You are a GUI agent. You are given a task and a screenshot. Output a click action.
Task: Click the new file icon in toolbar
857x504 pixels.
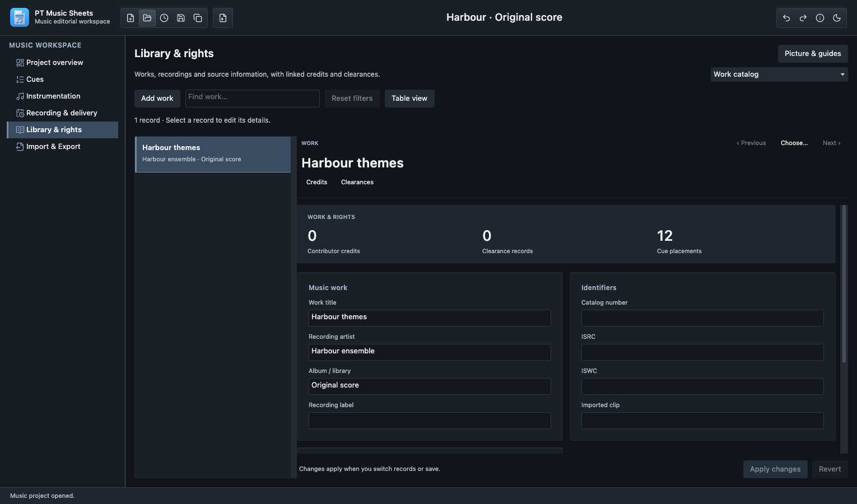coord(131,18)
